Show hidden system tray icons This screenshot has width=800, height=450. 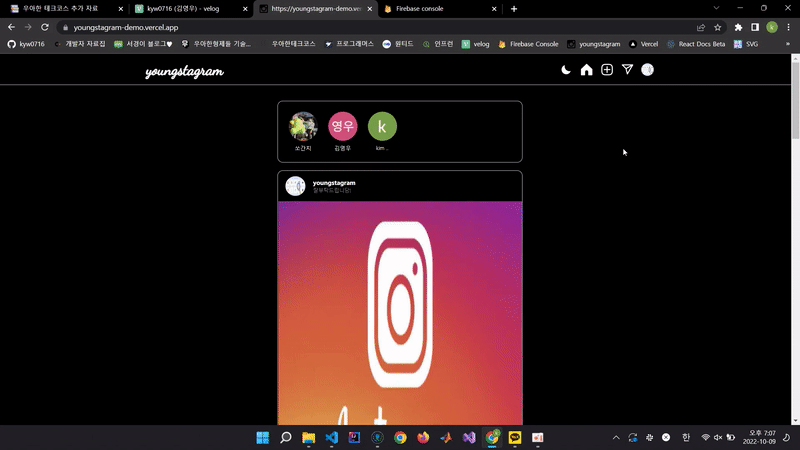pos(616,438)
